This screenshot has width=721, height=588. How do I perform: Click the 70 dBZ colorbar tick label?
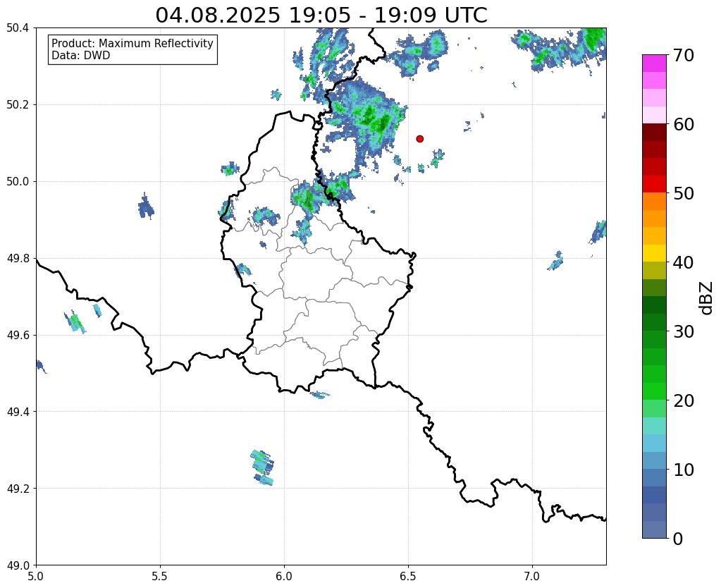(x=682, y=55)
